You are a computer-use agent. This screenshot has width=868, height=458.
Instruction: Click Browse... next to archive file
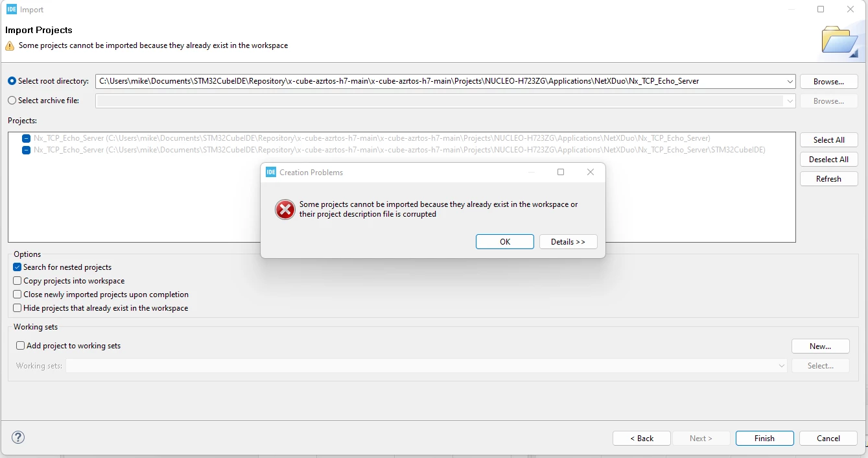828,101
